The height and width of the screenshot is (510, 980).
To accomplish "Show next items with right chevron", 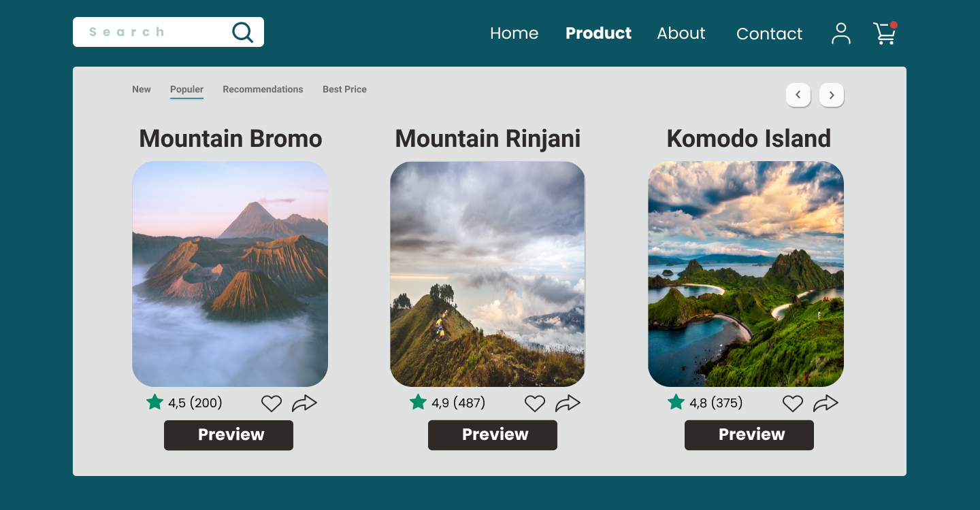I will pos(832,95).
